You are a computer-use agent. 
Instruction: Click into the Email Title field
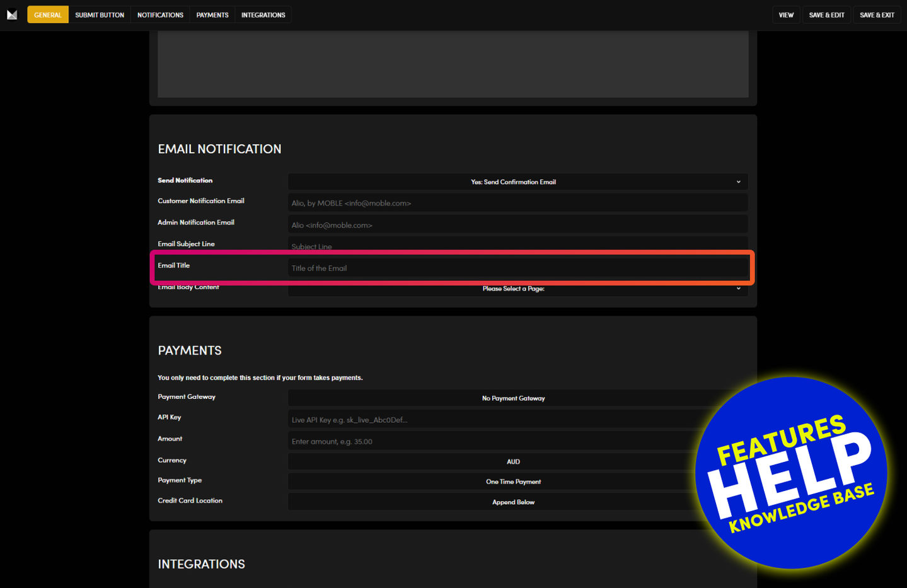(517, 268)
